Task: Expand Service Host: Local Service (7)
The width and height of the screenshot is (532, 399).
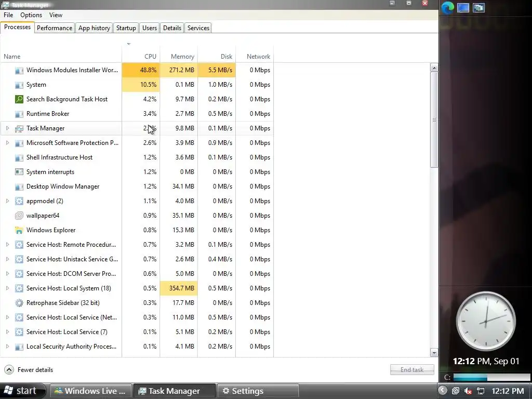Action: click(7, 332)
